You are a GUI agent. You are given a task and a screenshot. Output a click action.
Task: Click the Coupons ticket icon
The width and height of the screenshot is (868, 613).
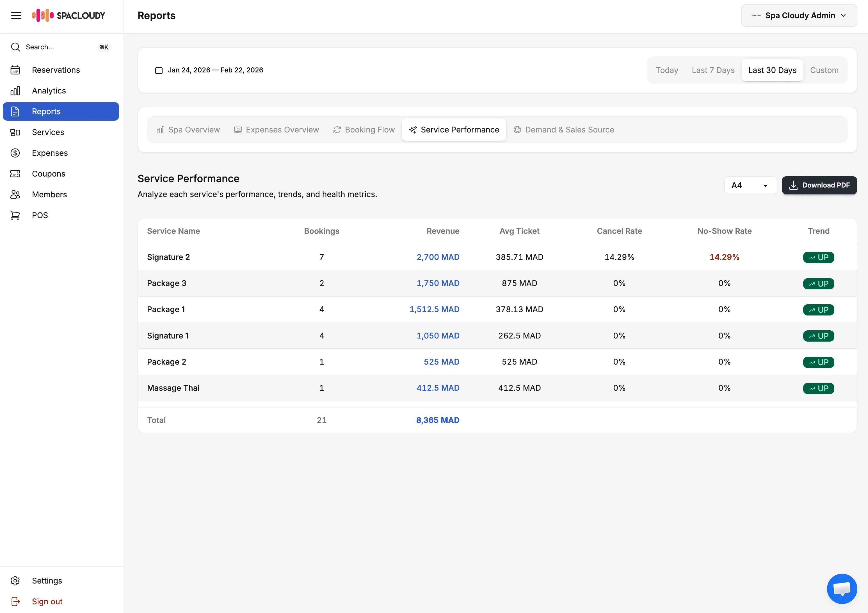pos(15,174)
